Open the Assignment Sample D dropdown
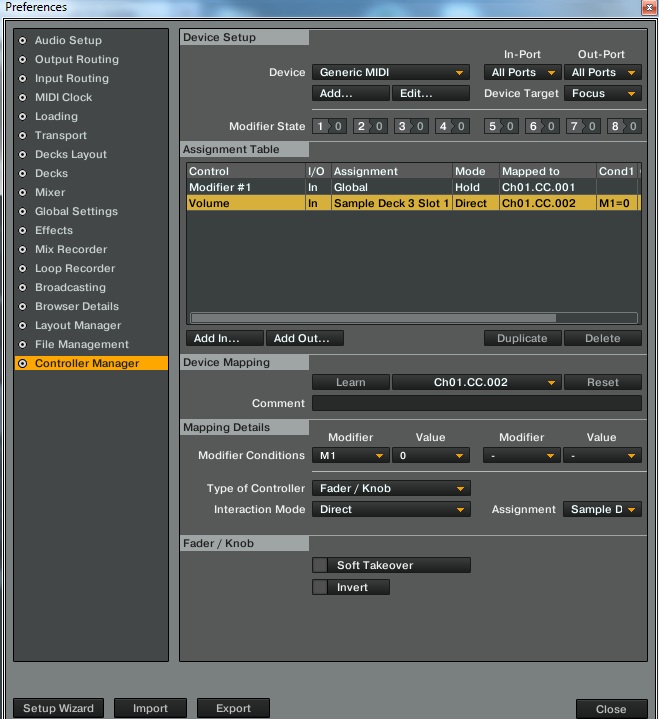Viewport: 659px width, 719px height. (x=602, y=509)
